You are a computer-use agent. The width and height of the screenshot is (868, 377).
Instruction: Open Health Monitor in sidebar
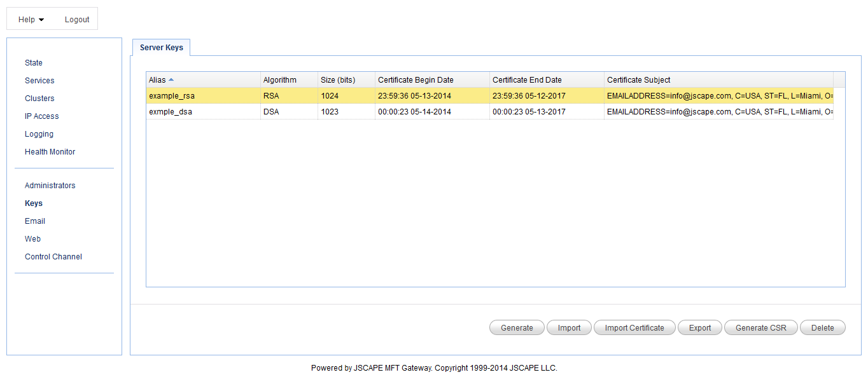click(50, 152)
